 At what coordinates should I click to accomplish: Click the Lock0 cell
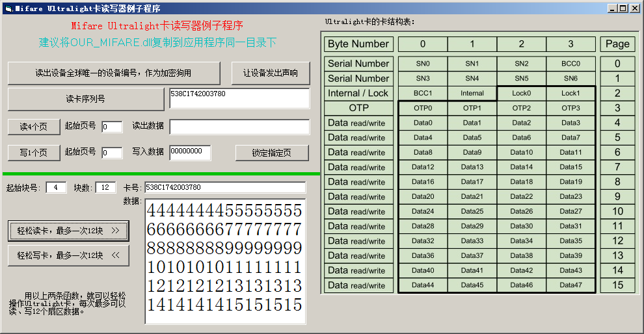coord(522,93)
